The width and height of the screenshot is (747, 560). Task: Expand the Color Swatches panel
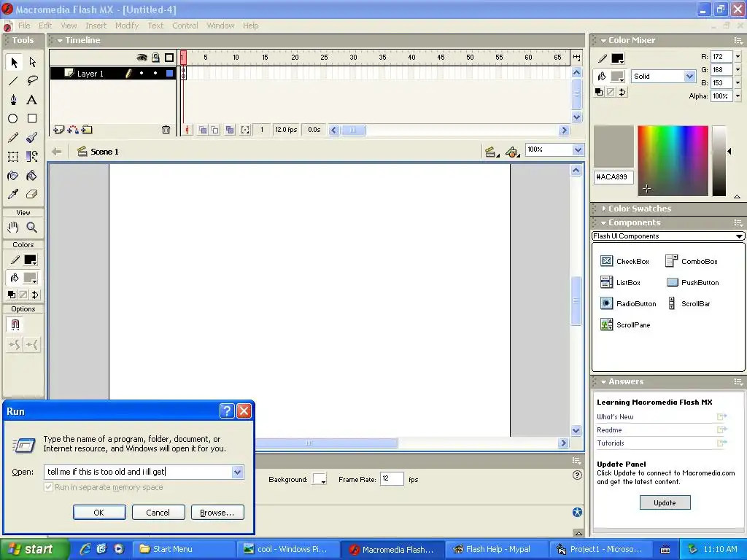click(603, 209)
